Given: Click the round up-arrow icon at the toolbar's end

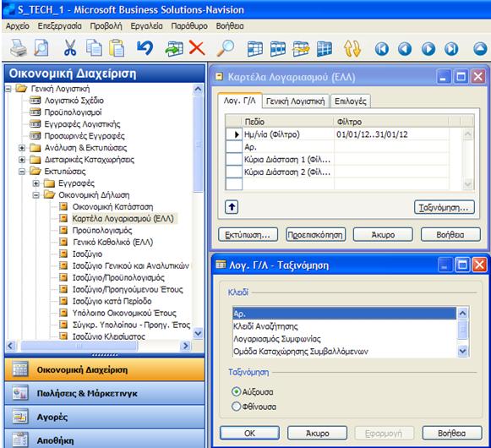Looking at the screenshot, I should tap(480, 49).
